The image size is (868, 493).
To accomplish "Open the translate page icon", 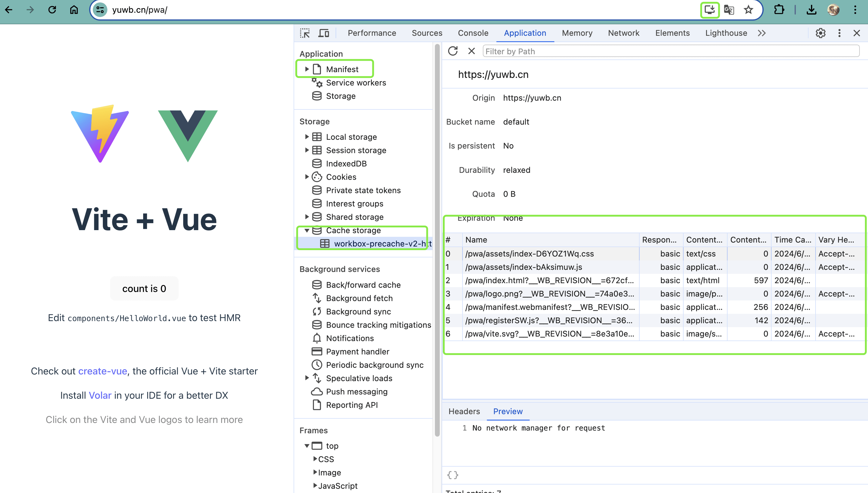I will click(729, 10).
